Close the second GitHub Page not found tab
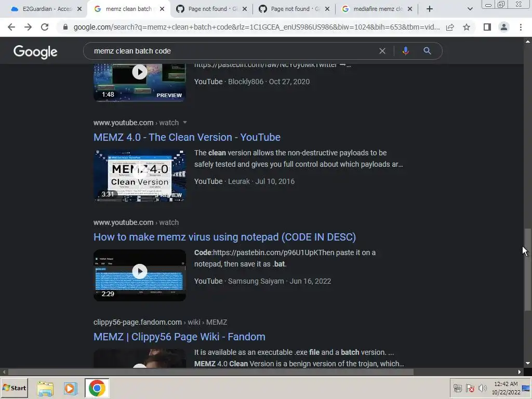 point(327,9)
